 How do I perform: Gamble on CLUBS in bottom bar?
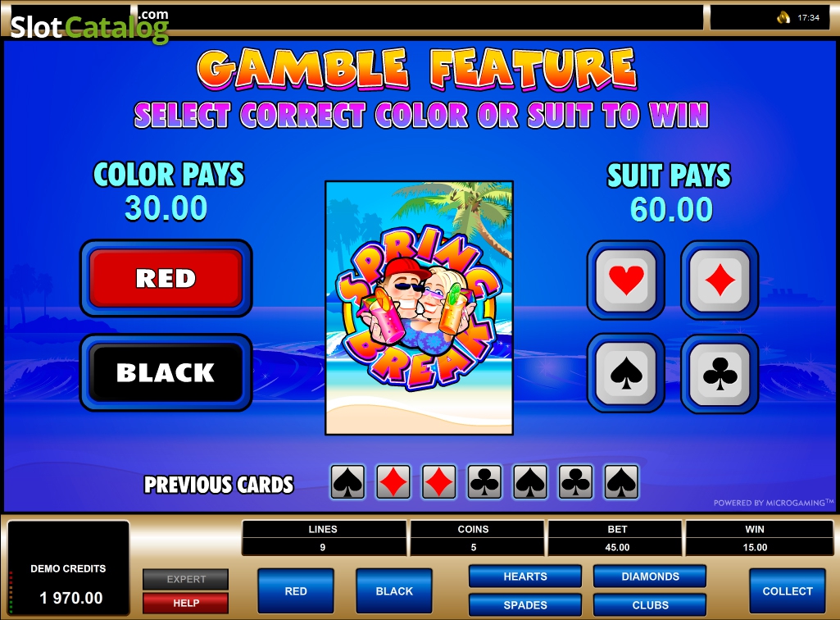pos(650,604)
